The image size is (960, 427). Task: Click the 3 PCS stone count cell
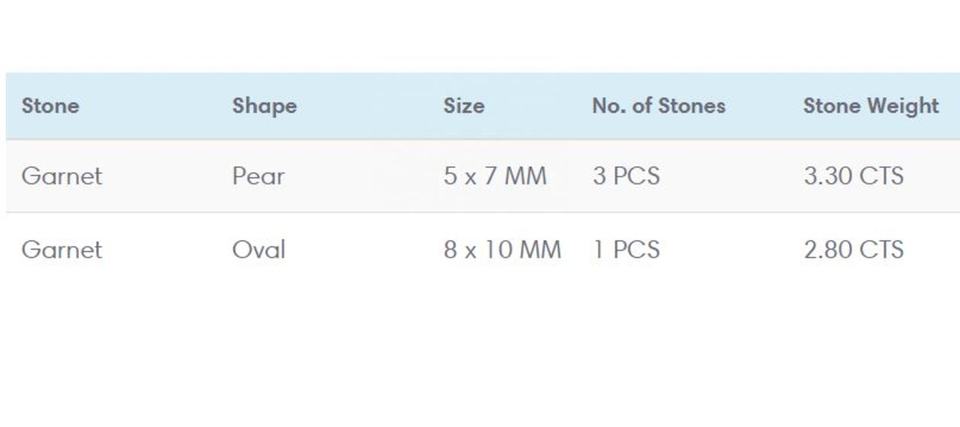[626, 176]
